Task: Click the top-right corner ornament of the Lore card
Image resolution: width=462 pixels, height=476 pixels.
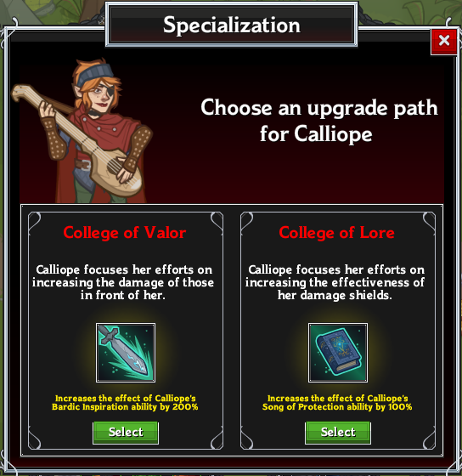Action: (429, 222)
